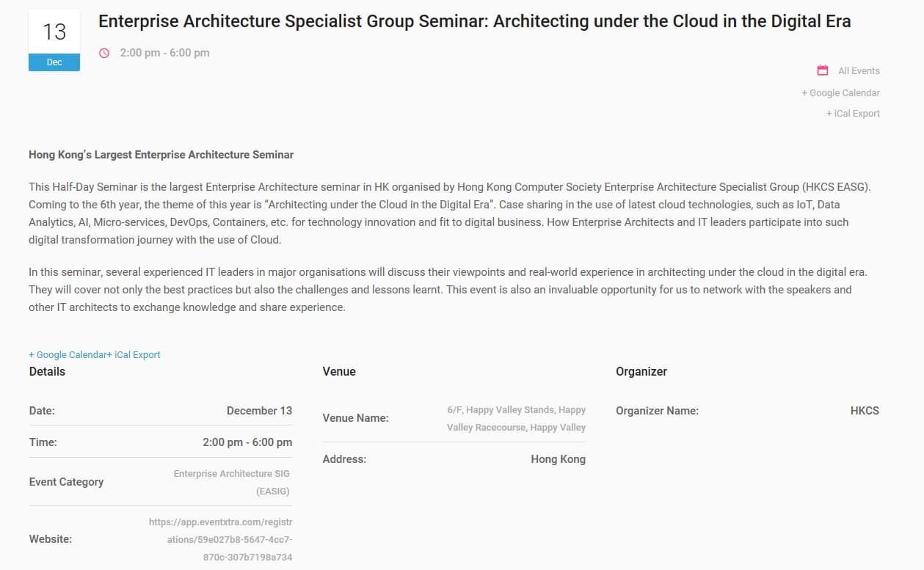
Task: Add event via top-right Google Calendar link
Action: (840, 93)
